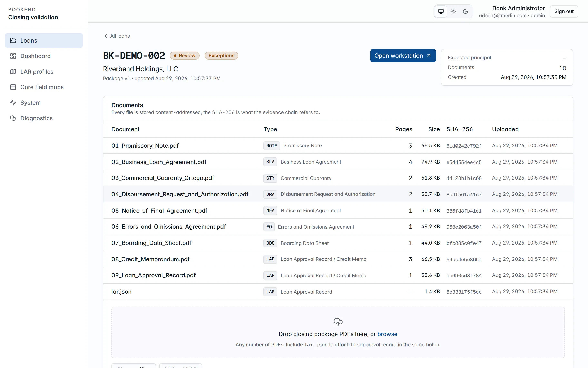Open 05_Notice_of_Final_Agreement.pdf

tap(159, 211)
